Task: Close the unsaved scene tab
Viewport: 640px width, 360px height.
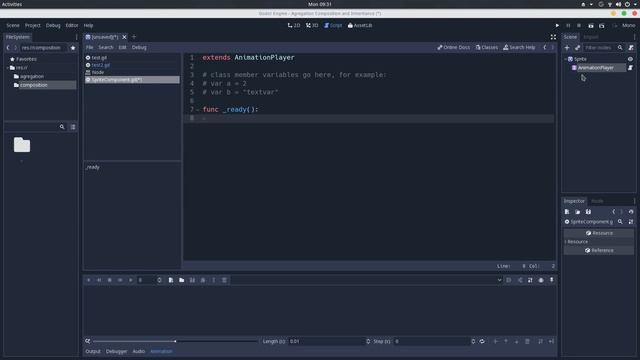Action: click(x=124, y=37)
